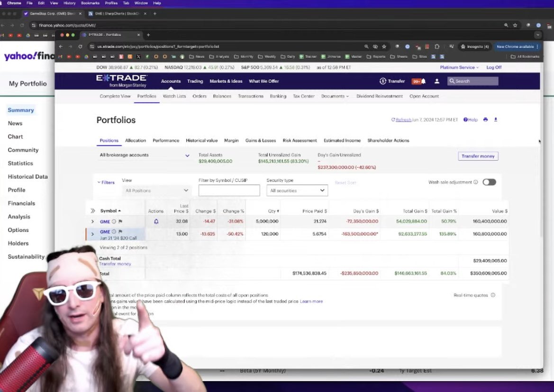Screen dimensions: 554x392
Task: Open extensions puzzle icon in E*TRADE window
Action: pos(436,46)
